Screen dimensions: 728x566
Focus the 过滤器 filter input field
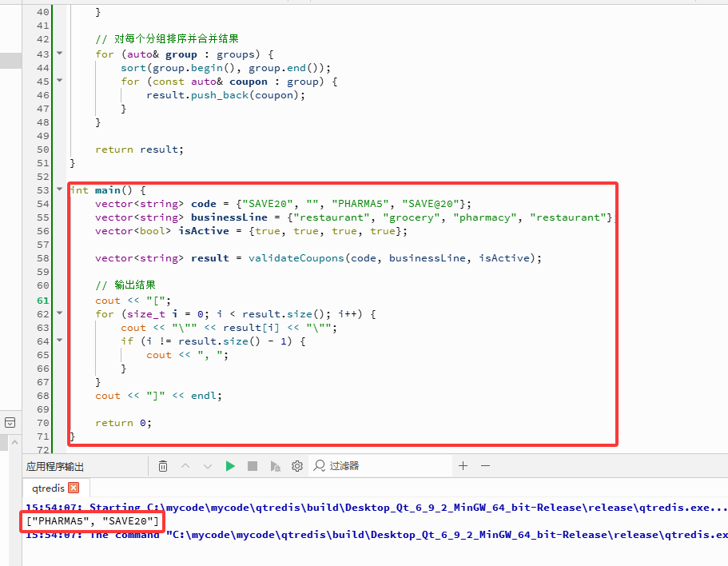click(x=380, y=466)
